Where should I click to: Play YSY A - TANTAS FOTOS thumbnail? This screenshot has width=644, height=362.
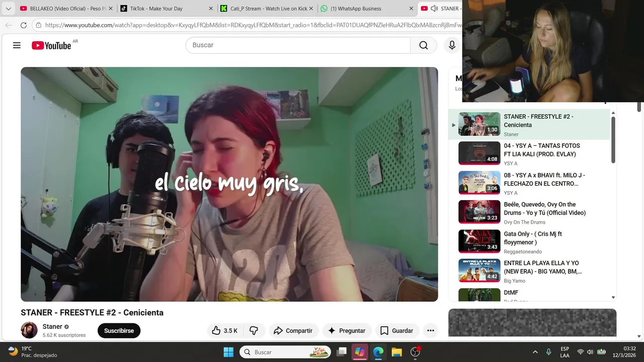click(x=479, y=153)
